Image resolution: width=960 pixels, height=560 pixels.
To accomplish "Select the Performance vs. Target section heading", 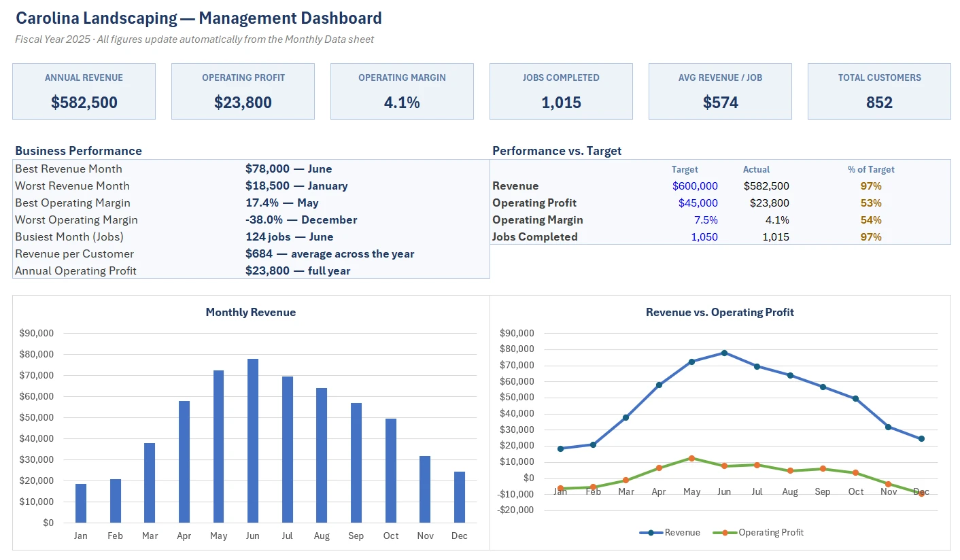I will tap(557, 151).
